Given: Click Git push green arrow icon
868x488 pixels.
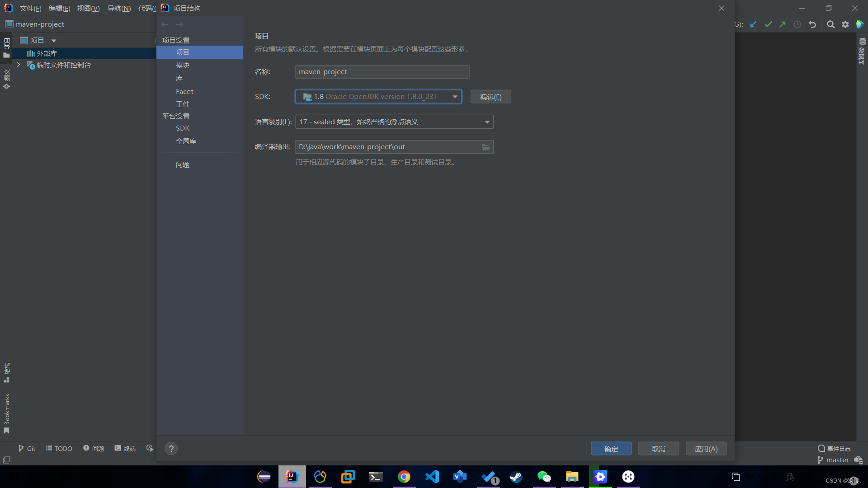Looking at the screenshot, I should [783, 24].
